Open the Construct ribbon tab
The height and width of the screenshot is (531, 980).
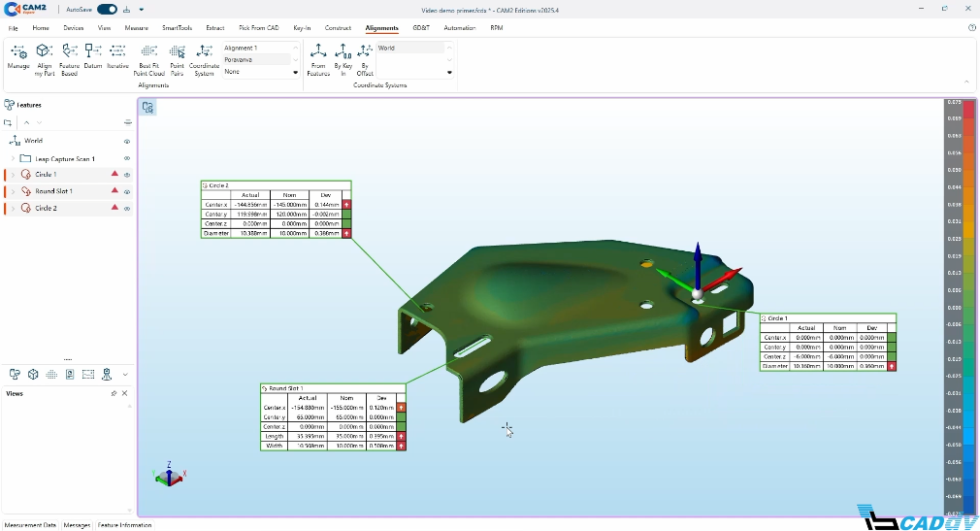pyautogui.click(x=338, y=28)
